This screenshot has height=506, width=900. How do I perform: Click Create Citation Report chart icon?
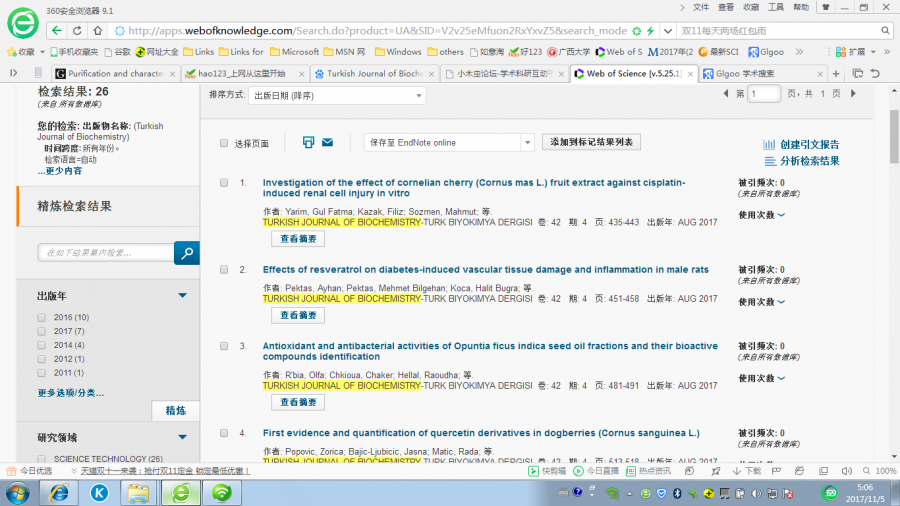[769, 145]
